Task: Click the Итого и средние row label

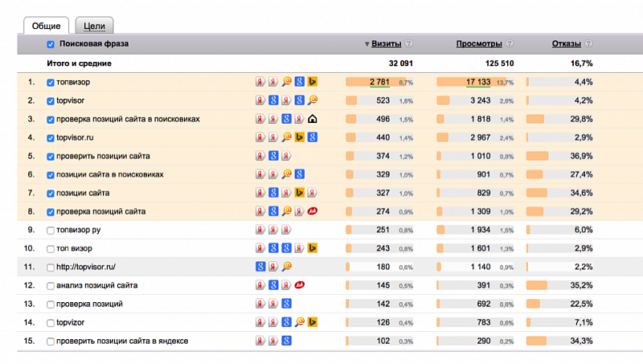Action: click(x=79, y=63)
